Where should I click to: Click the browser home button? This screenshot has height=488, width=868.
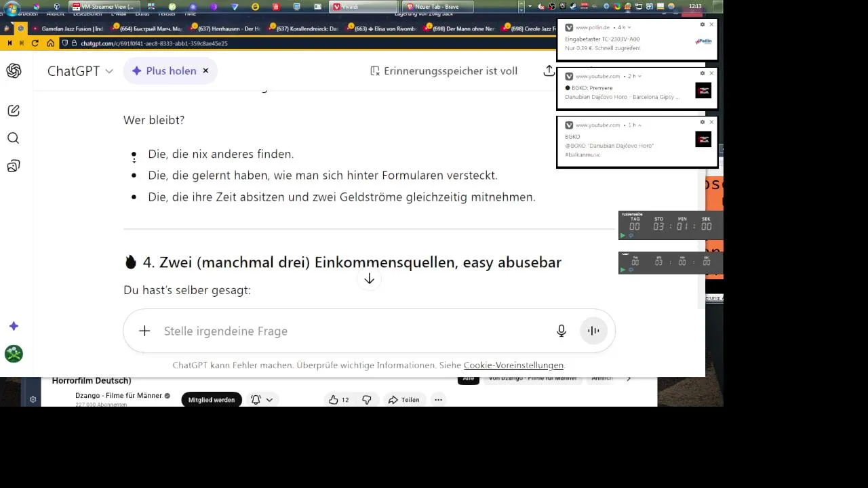coord(50,43)
